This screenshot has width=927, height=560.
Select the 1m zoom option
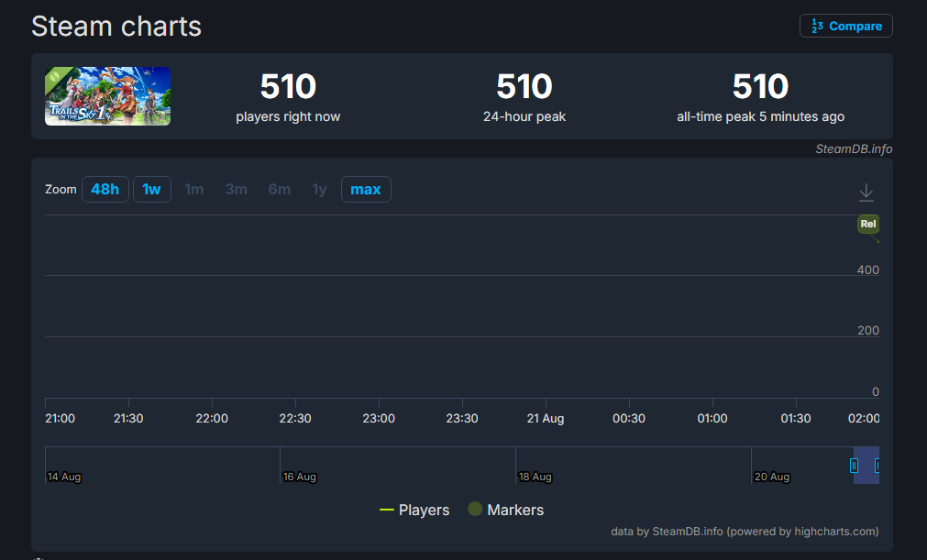pyautogui.click(x=193, y=189)
